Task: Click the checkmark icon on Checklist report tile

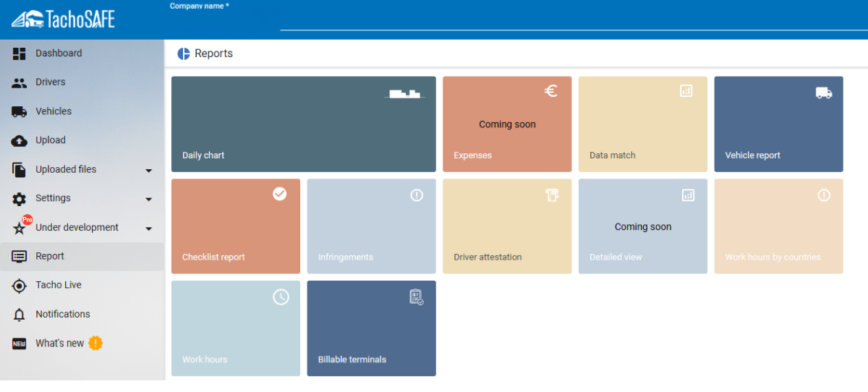Action: [x=280, y=194]
